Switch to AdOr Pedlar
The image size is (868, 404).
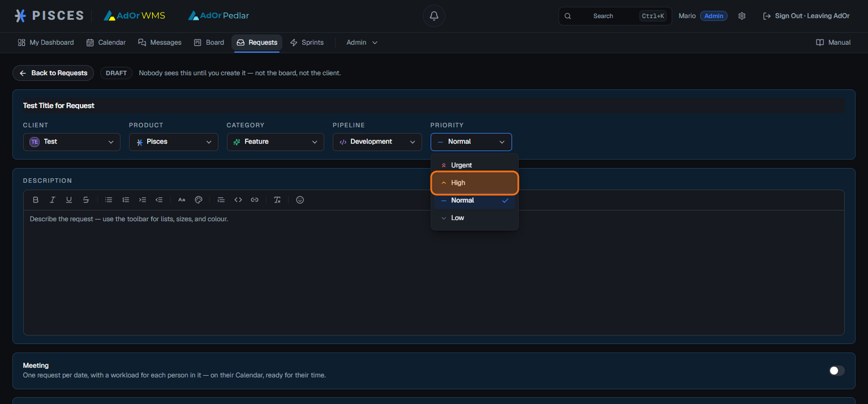(x=218, y=16)
